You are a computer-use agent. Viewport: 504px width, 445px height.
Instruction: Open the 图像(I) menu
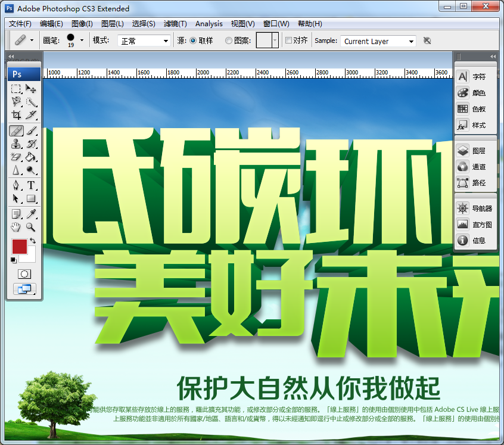(82, 24)
